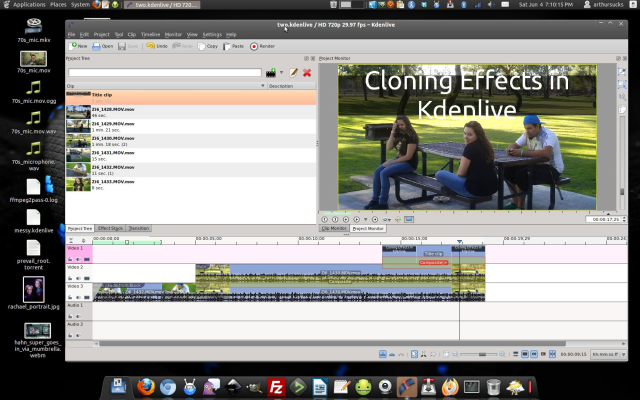Mute audio on Video 1 track
The image size is (640, 400).
pos(78,259)
